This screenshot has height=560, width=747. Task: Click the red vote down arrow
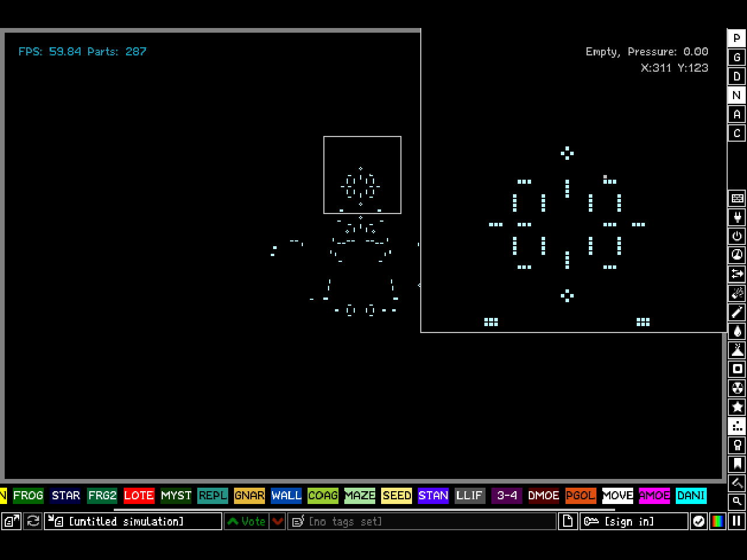[278, 521]
